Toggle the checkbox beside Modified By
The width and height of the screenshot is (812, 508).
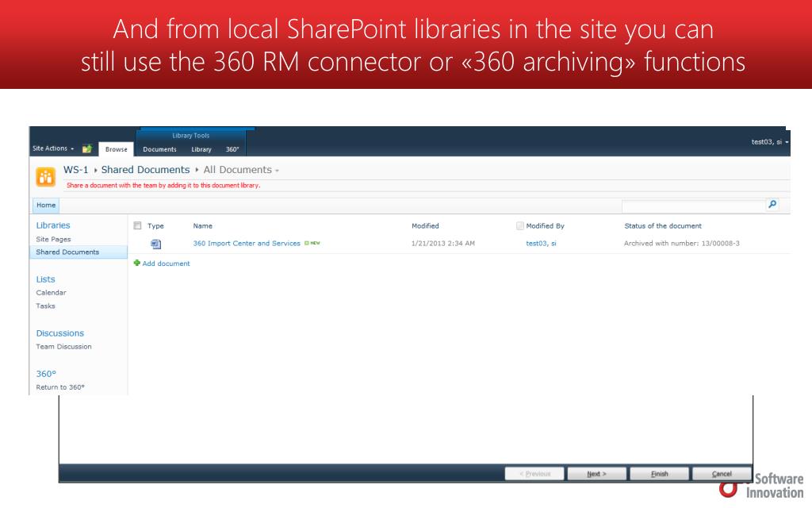520,226
